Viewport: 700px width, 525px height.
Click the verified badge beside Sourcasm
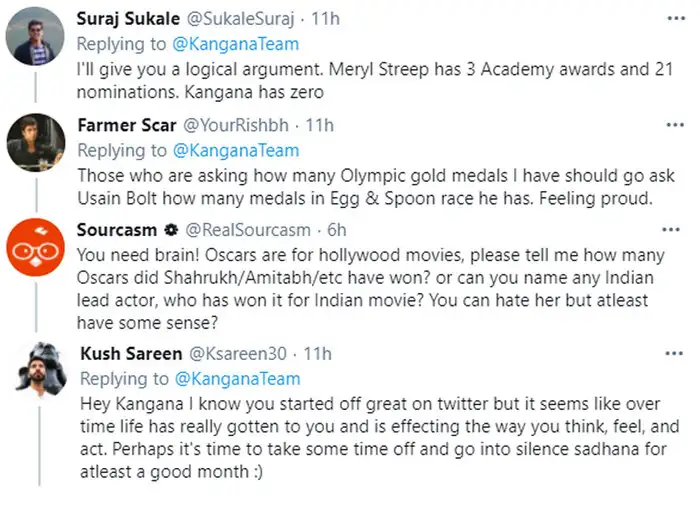coord(171,230)
